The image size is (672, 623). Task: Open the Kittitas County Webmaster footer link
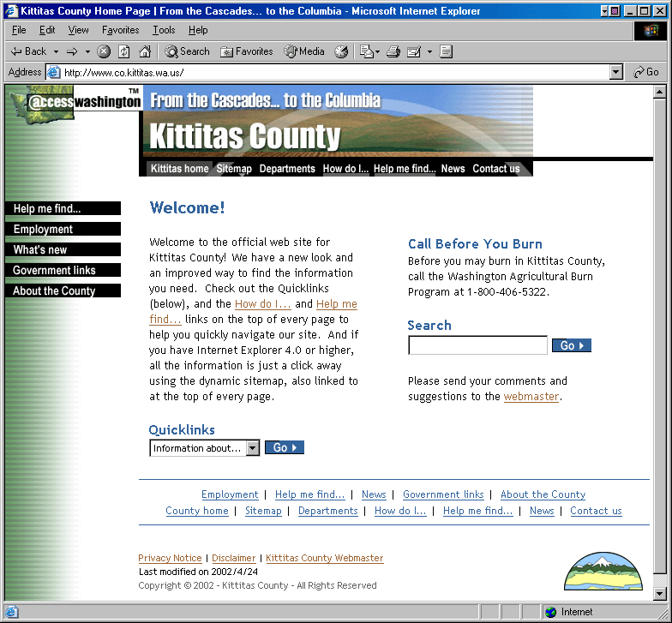click(324, 558)
